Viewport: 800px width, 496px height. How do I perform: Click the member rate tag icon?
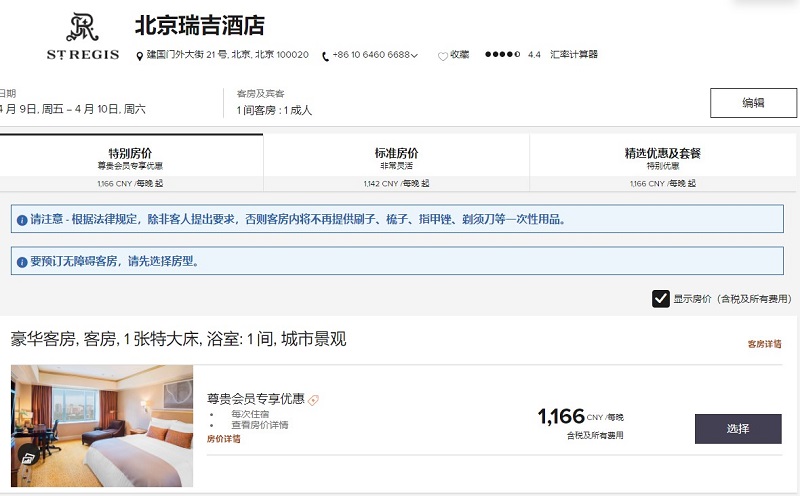(313, 400)
